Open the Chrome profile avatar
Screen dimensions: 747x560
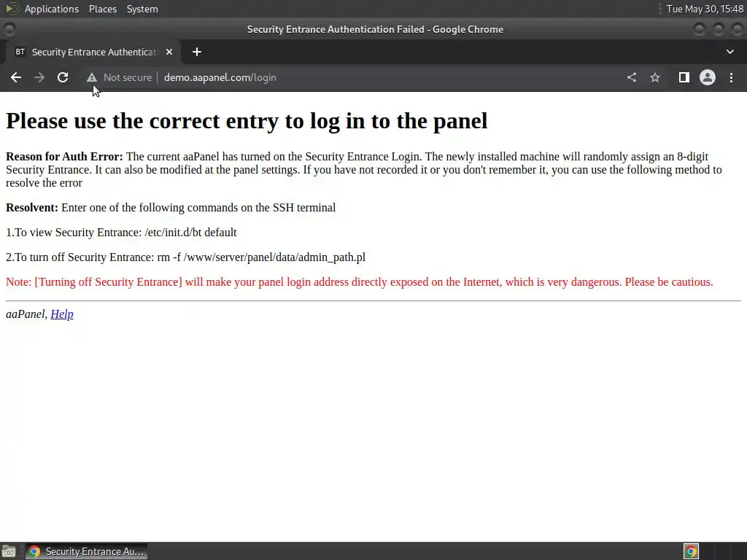point(708,77)
